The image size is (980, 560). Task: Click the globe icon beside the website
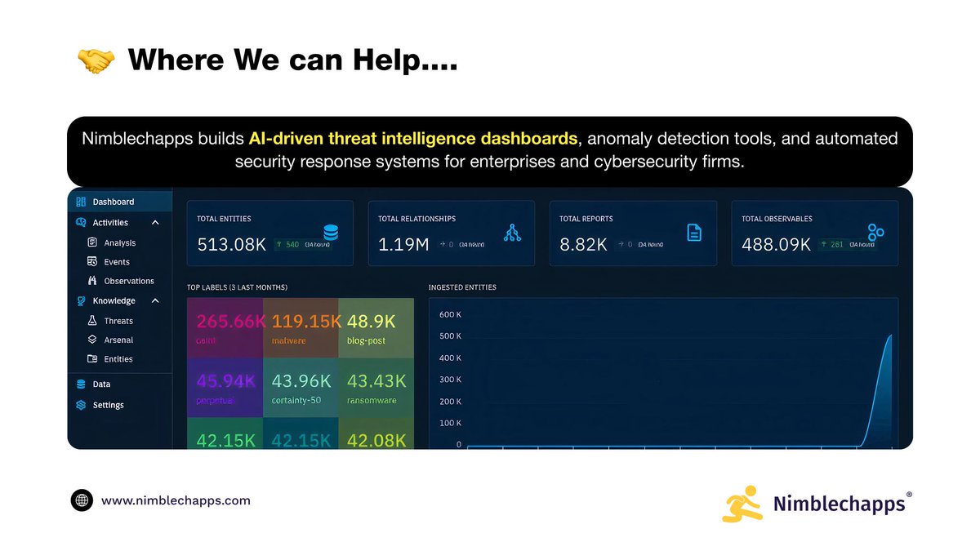82,500
